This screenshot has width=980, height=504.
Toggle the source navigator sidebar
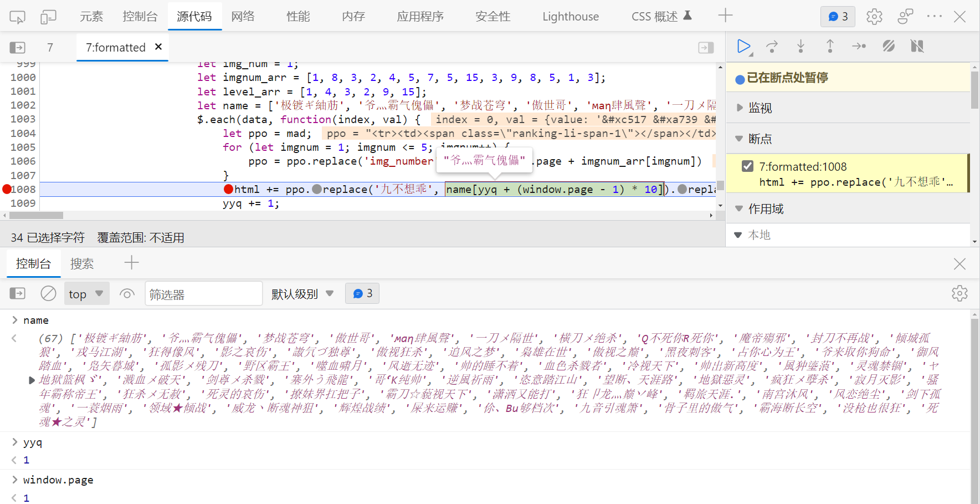coord(18,48)
